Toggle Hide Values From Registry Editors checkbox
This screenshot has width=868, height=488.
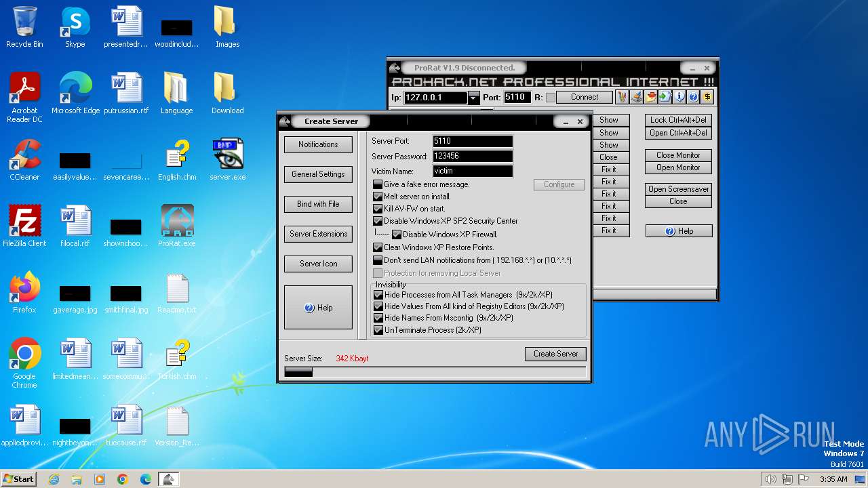(378, 306)
